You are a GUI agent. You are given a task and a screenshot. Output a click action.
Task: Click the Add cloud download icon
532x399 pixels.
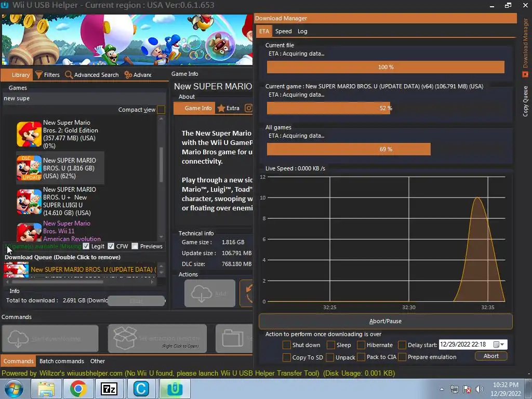[202, 294]
